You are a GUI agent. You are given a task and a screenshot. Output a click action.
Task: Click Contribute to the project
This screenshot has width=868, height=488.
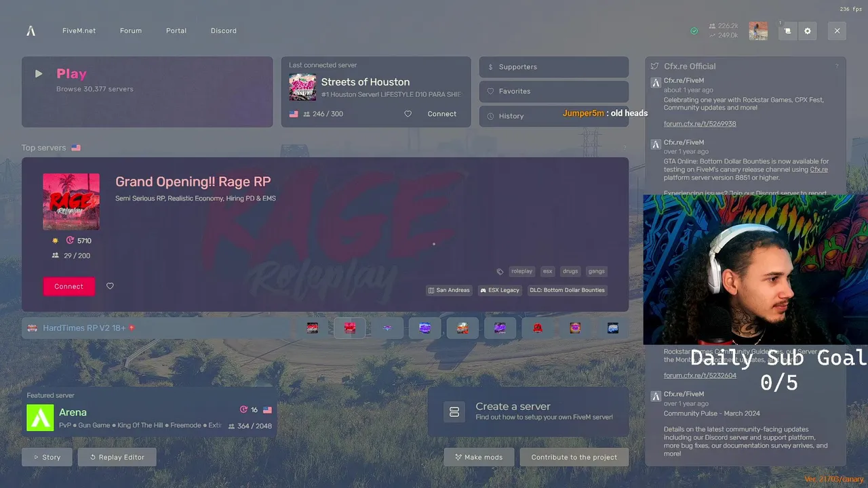pos(574,457)
